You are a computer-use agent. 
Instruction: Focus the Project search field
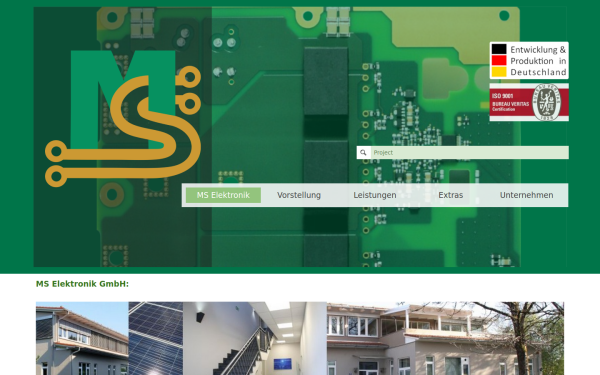tap(470, 152)
